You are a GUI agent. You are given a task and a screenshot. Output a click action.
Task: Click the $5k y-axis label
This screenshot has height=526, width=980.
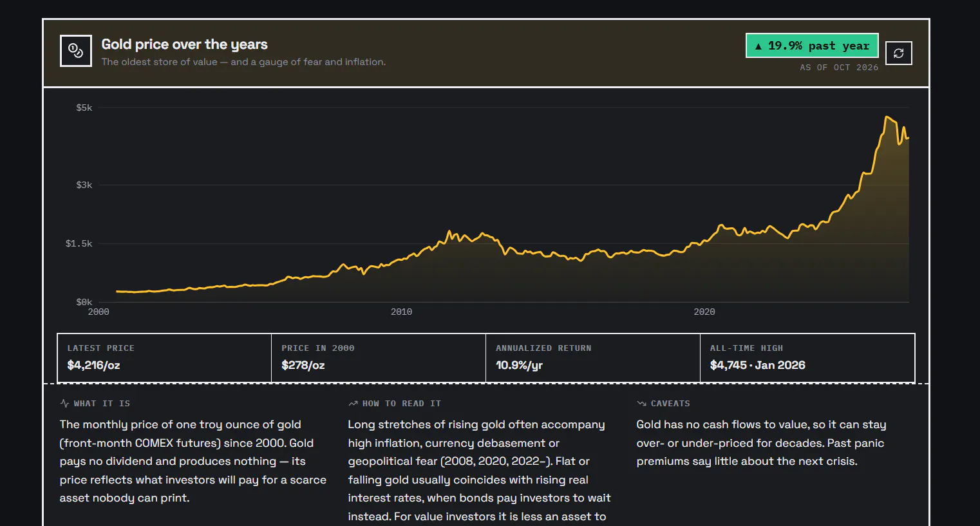[84, 108]
